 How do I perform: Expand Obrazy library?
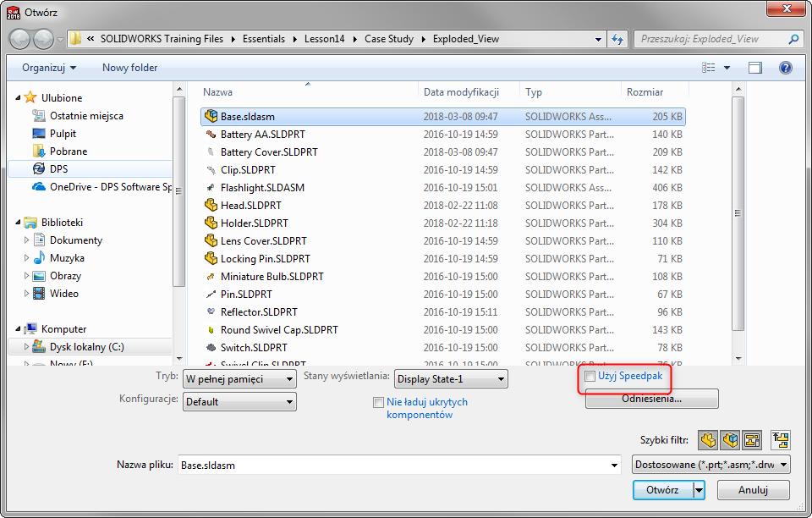tap(26, 276)
